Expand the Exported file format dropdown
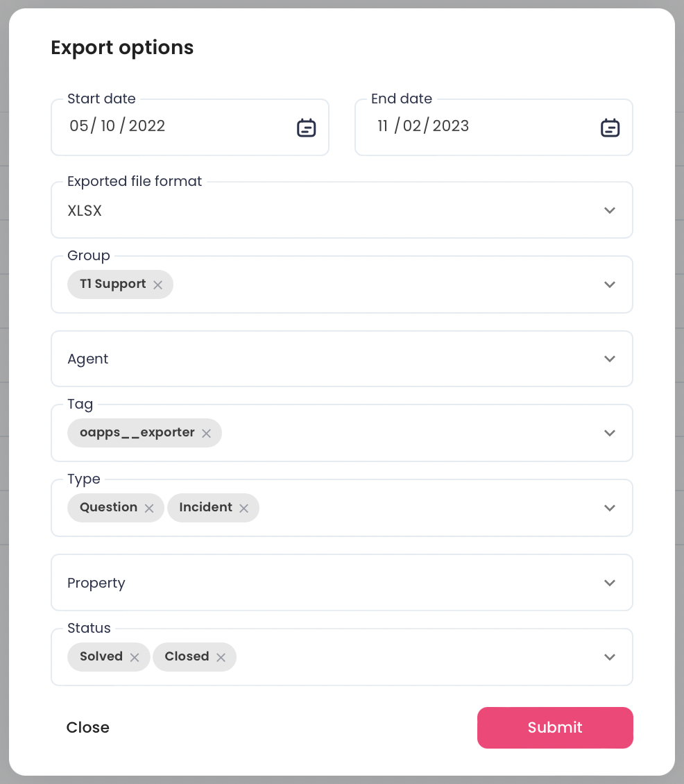 tap(342, 210)
